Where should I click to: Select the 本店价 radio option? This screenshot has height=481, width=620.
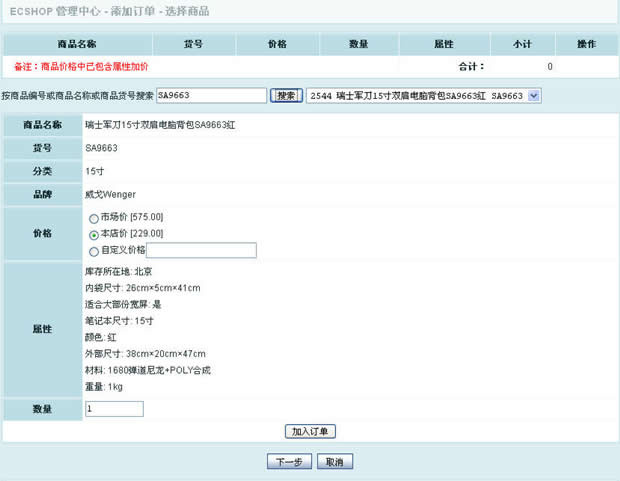pyautogui.click(x=94, y=234)
